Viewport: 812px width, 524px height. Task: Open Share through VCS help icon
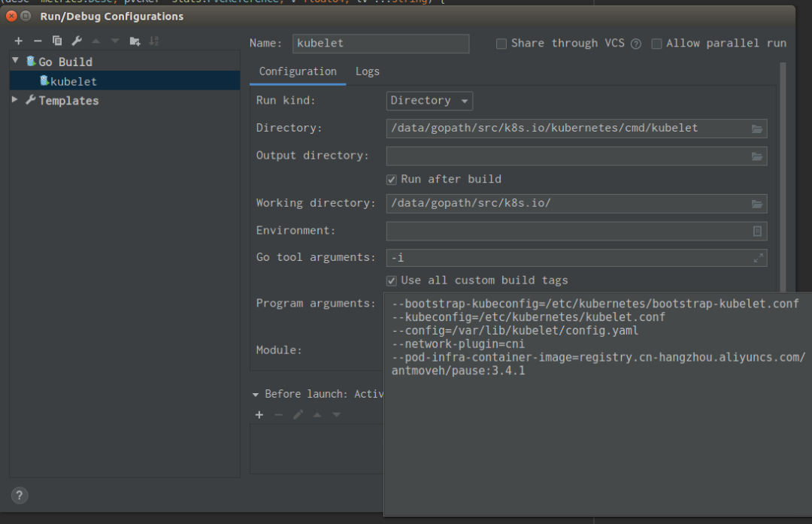(x=636, y=44)
